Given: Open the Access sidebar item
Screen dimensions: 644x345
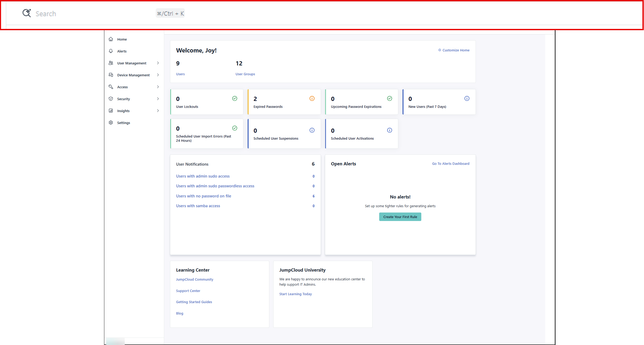Looking at the screenshot, I should pyautogui.click(x=122, y=87).
